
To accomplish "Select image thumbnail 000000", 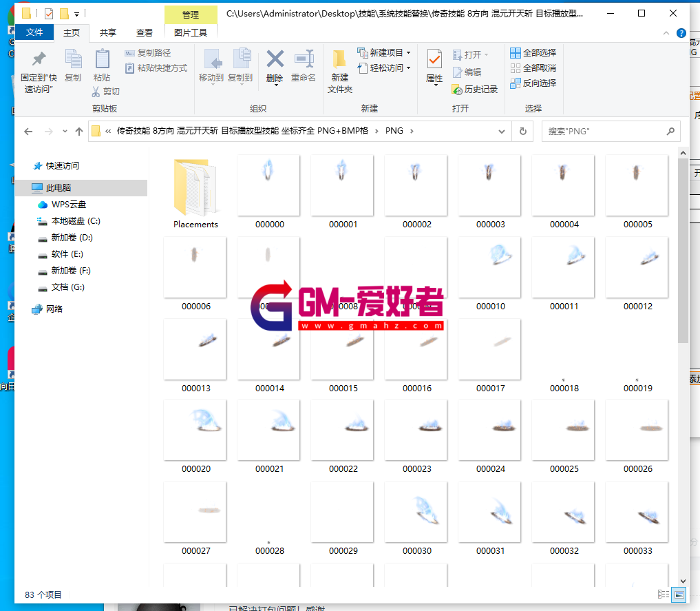I will 269,192.
